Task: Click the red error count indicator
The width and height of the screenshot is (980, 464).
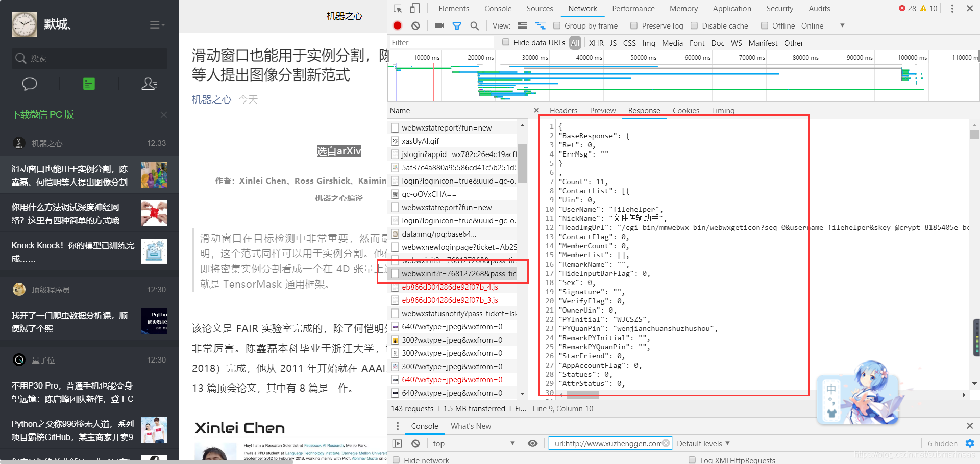Action: [x=907, y=9]
